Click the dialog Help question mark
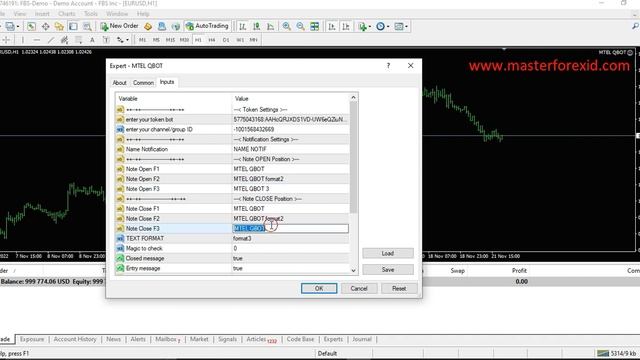This screenshot has width=640, height=360. pos(389,66)
